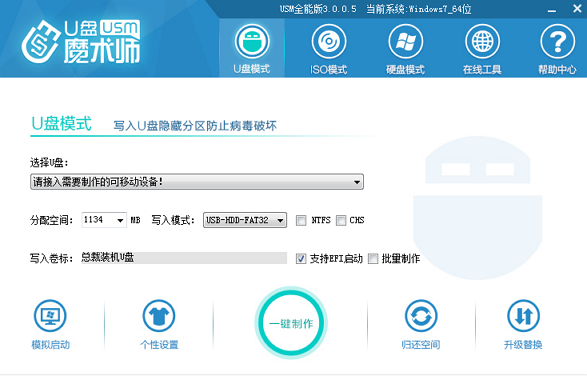Open the 分配空间 1134 MB dropdown
The height and width of the screenshot is (380, 587).
[x=104, y=220]
